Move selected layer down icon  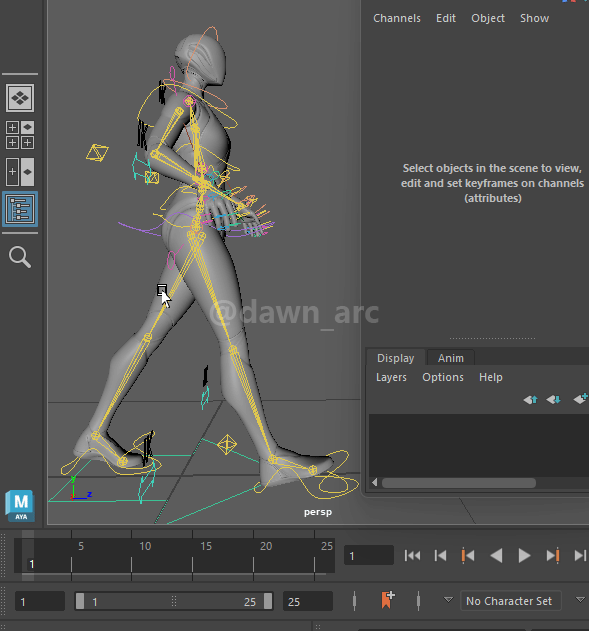coord(554,400)
